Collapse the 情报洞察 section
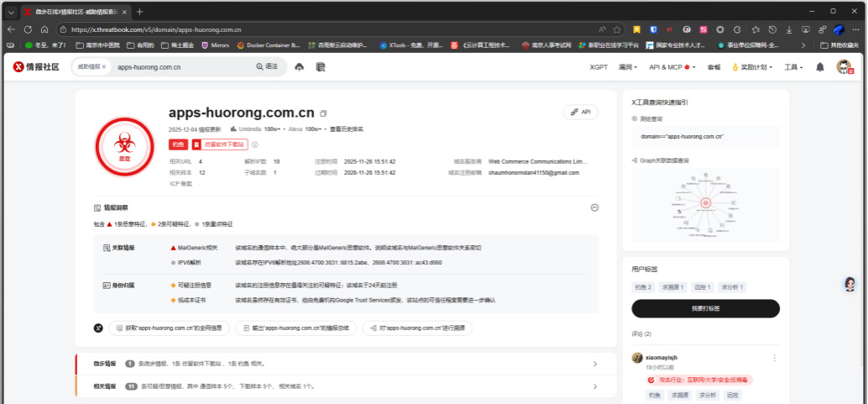The image size is (868, 404). [x=594, y=207]
